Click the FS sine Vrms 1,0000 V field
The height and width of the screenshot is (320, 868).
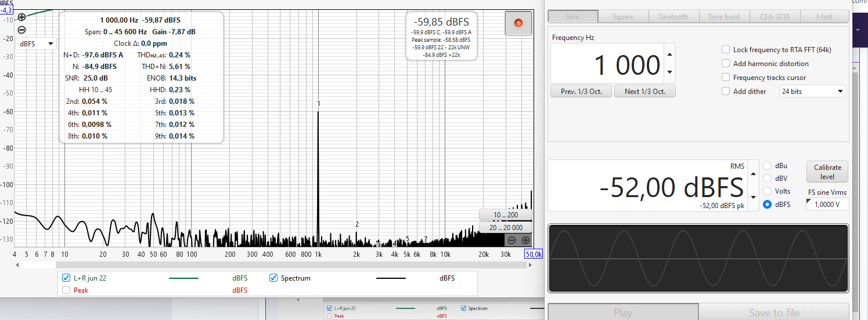point(827,204)
